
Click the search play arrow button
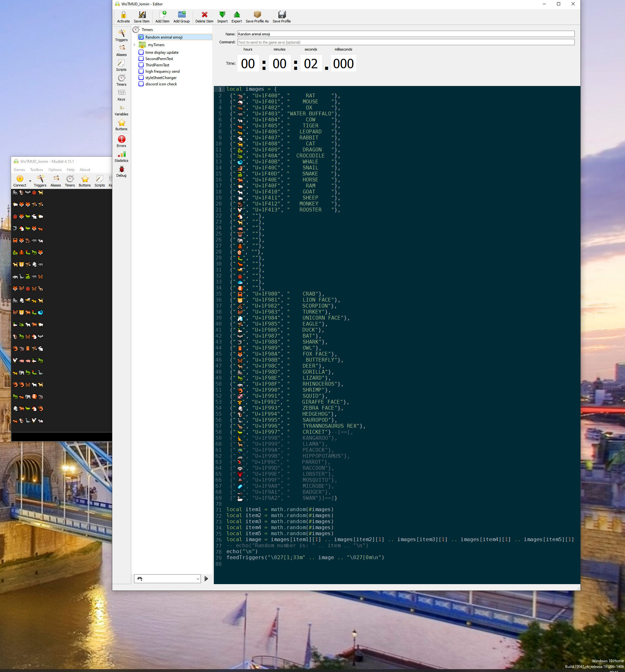coord(206,579)
